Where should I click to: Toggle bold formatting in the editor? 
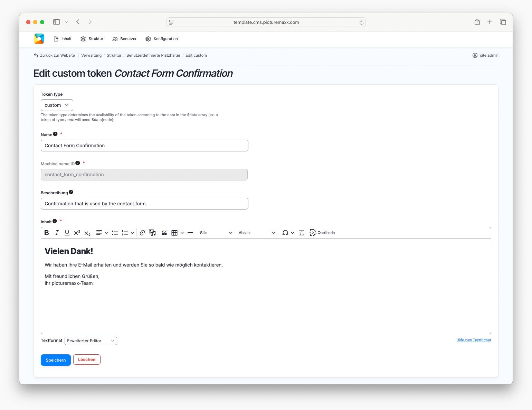click(47, 233)
